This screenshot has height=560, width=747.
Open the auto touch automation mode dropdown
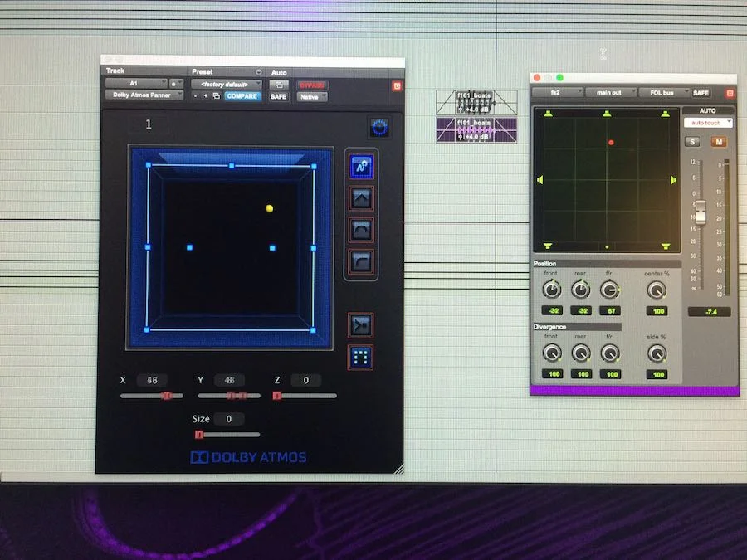point(708,123)
